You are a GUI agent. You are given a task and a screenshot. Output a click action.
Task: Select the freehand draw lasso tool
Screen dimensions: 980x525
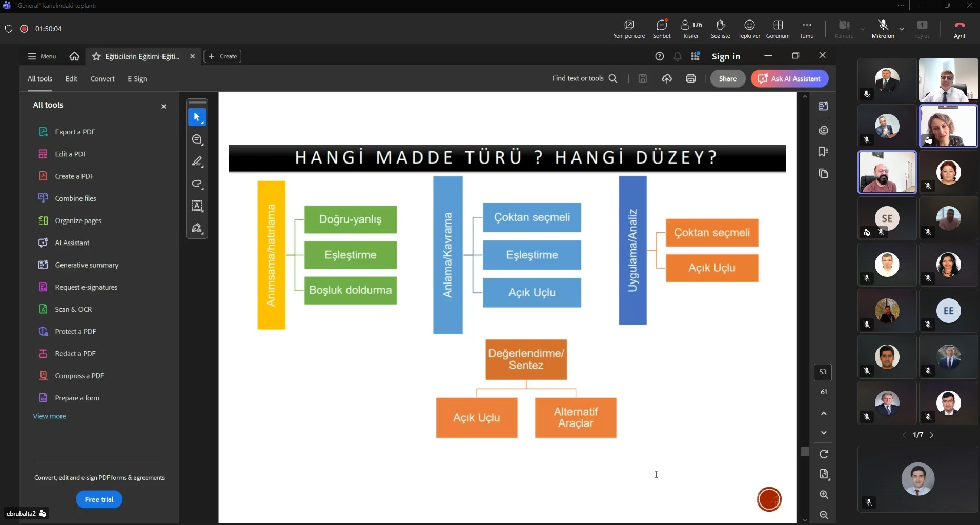tap(197, 184)
